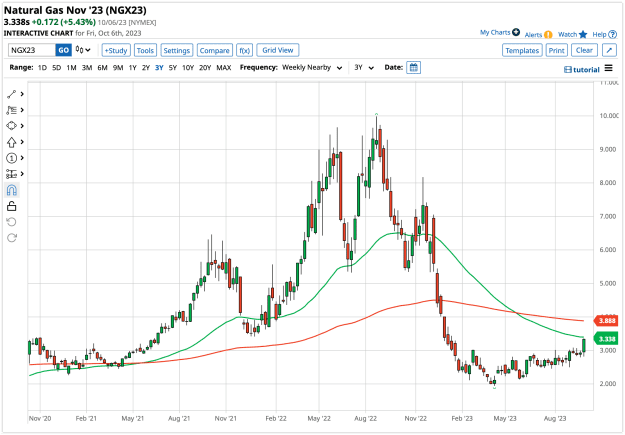The height and width of the screenshot is (435, 625).
Task: Click the +Study button
Action: (116, 50)
